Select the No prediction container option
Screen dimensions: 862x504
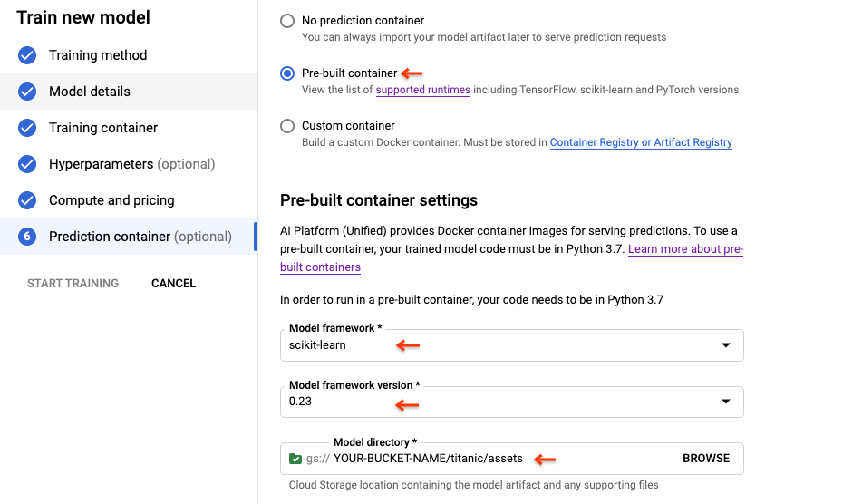point(287,20)
